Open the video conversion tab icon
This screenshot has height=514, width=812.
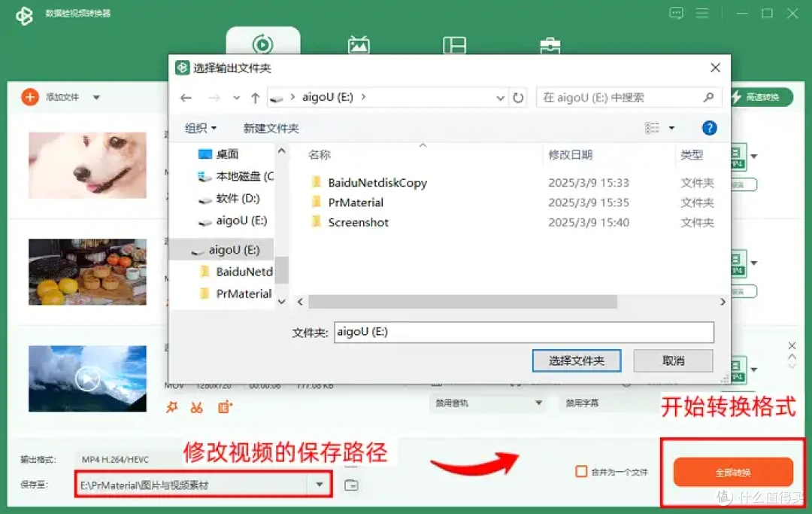[x=263, y=44]
